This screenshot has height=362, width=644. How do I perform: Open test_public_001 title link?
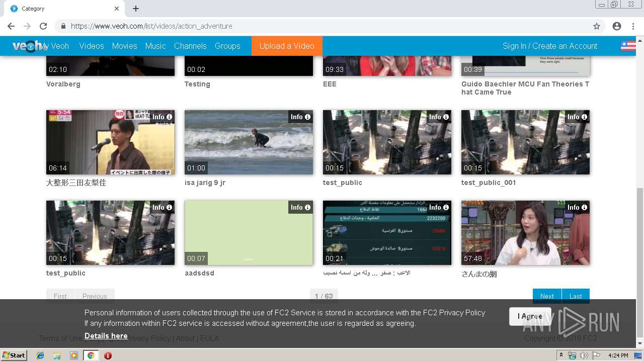489,183
